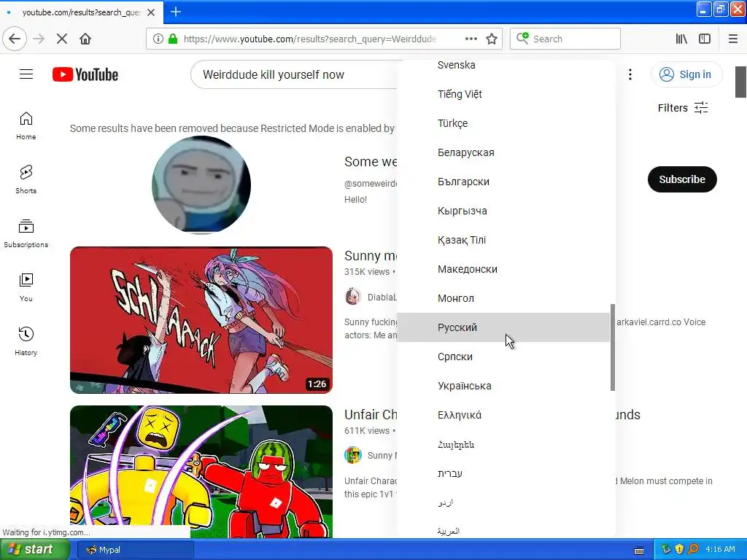Image resolution: width=747 pixels, height=560 pixels.
Task: Open the Some weird dude channel avatar
Action: (x=201, y=184)
